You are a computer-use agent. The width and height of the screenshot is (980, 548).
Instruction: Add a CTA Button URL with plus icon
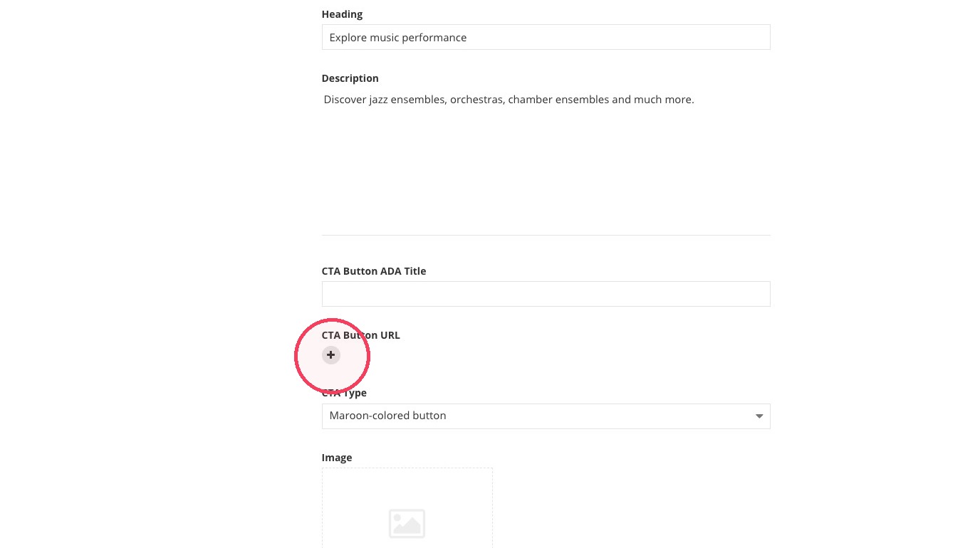(x=330, y=354)
